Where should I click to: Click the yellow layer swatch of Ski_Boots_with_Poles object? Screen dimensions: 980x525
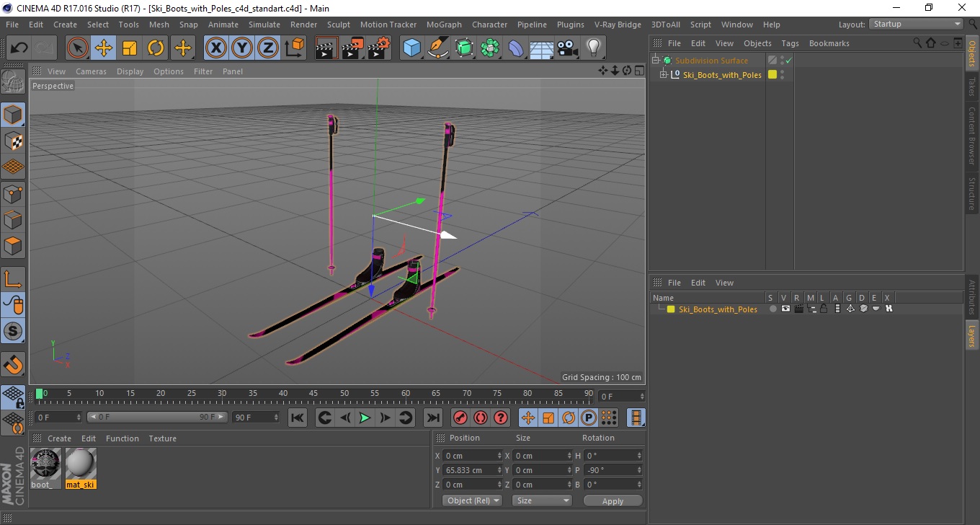[772, 74]
